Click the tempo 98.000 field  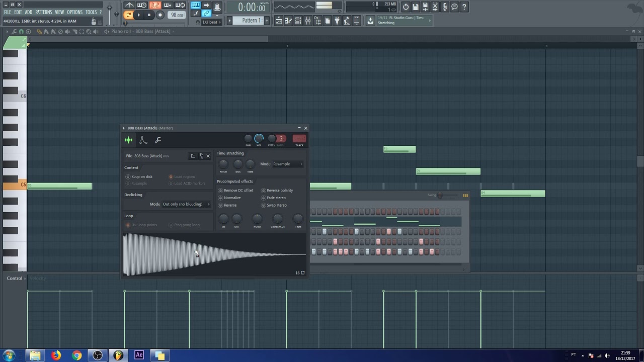[x=177, y=15]
